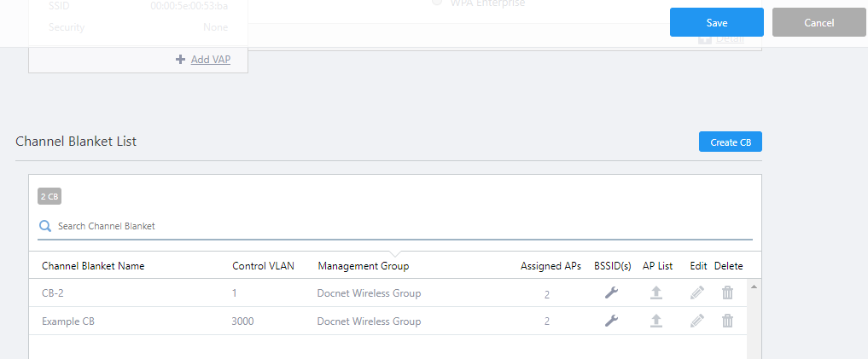Open BSSID wrench icon for Example CB
The width and height of the screenshot is (868, 359).
click(611, 321)
